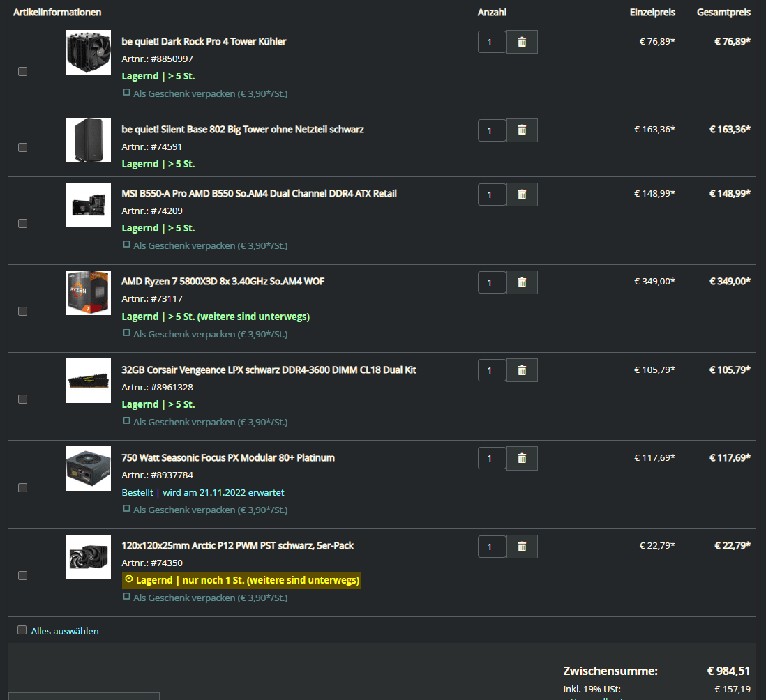This screenshot has width=766, height=700.
Task: Click the Zwischensumme € 984,51 amount
Action: click(728, 671)
